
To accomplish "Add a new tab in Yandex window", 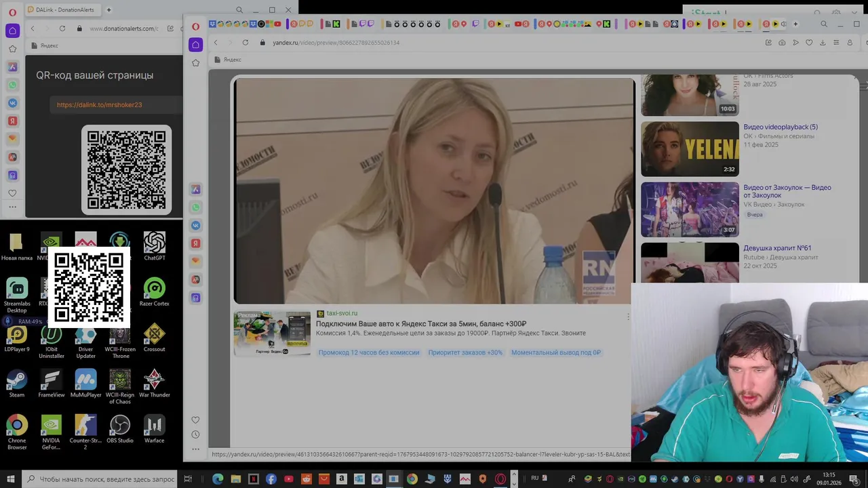I will coord(795,24).
